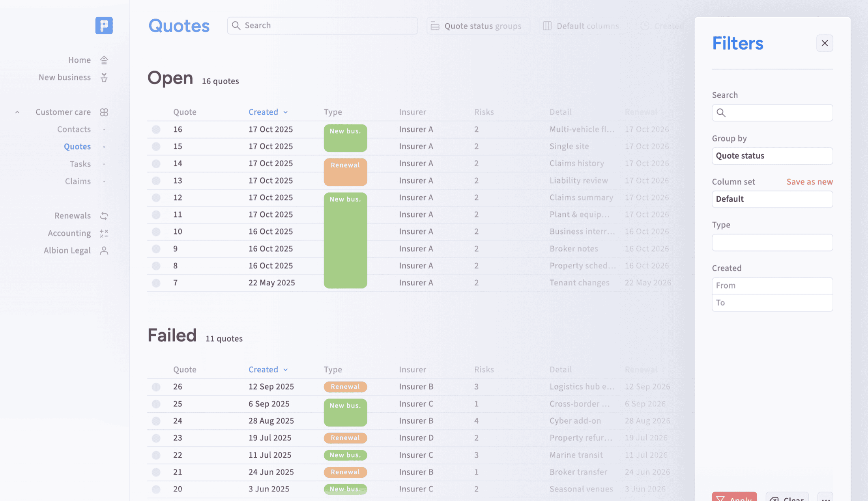Viewport: 868px width, 501px height.
Task: Open Renewals via the cycle arrows icon
Action: click(104, 216)
